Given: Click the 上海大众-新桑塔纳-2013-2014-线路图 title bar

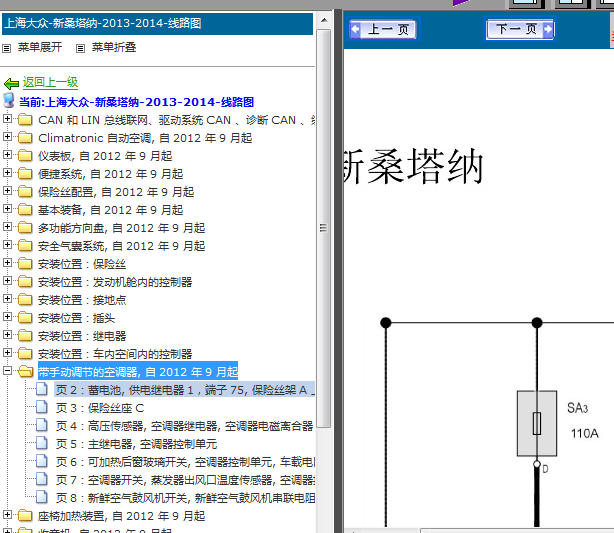Looking at the screenshot, I should [x=157, y=23].
